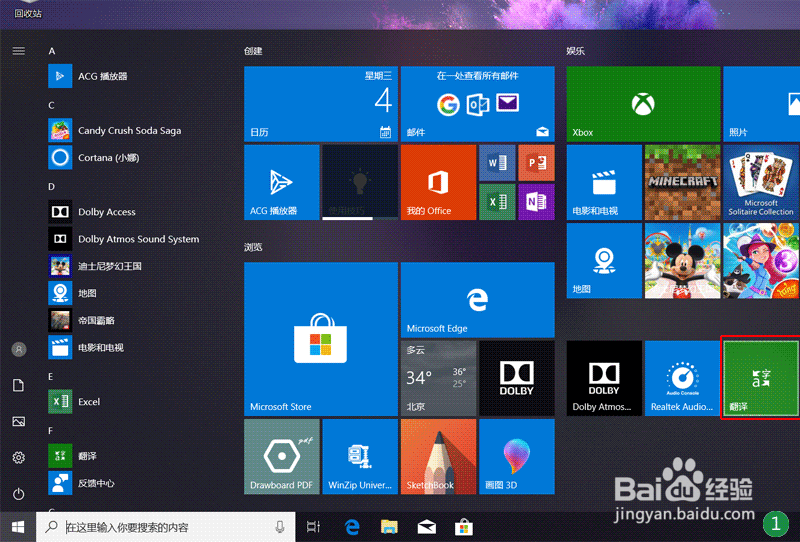
Task: Open the Microsoft Store tile
Action: (321, 339)
